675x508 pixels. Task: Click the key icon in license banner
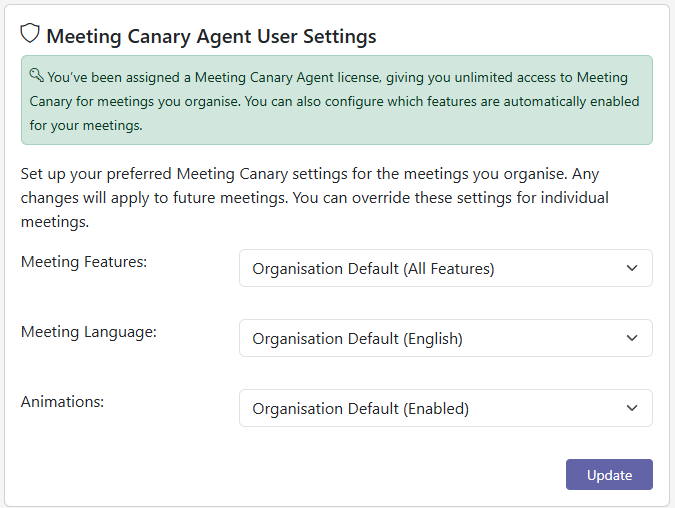(x=35, y=75)
